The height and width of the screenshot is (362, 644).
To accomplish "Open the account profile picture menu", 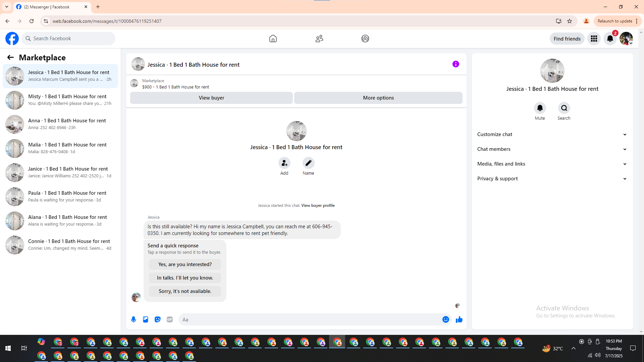I will 626,39.
